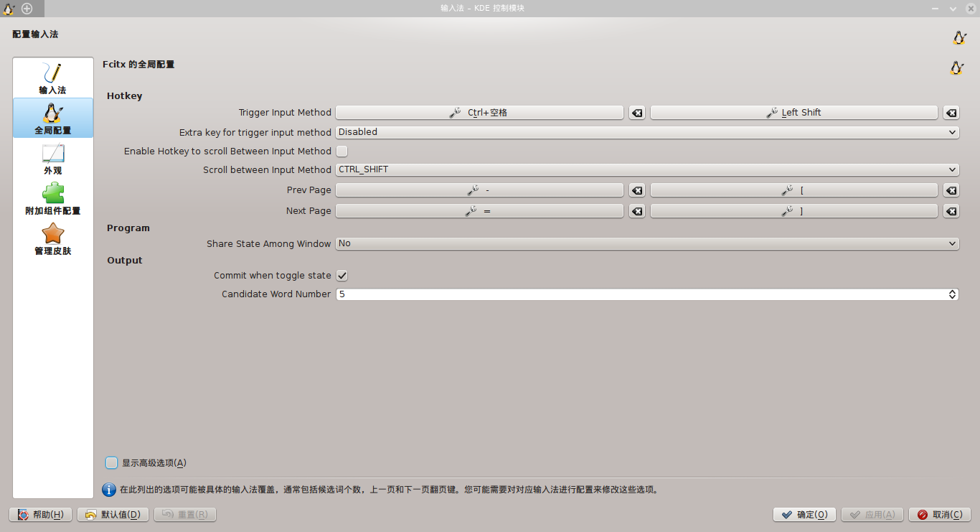Clear the Next Page "=" hotkey

tap(636, 211)
